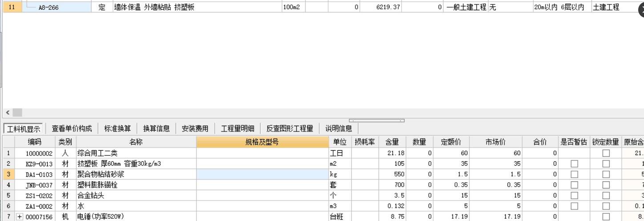Viewport: 644px width, 221px height.
Task: Click the 含量 column header
Action: click(391, 142)
